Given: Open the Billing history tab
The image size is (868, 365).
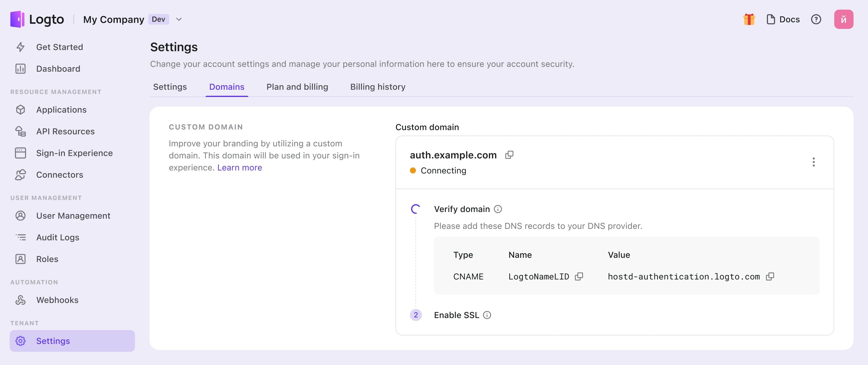Looking at the screenshot, I should pyautogui.click(x=377, y=86).
